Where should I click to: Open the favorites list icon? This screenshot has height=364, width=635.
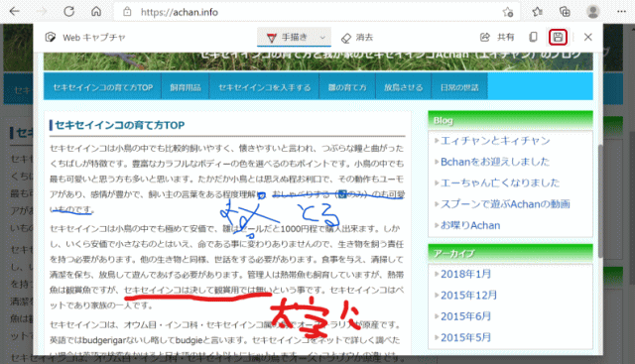point(538,12)
